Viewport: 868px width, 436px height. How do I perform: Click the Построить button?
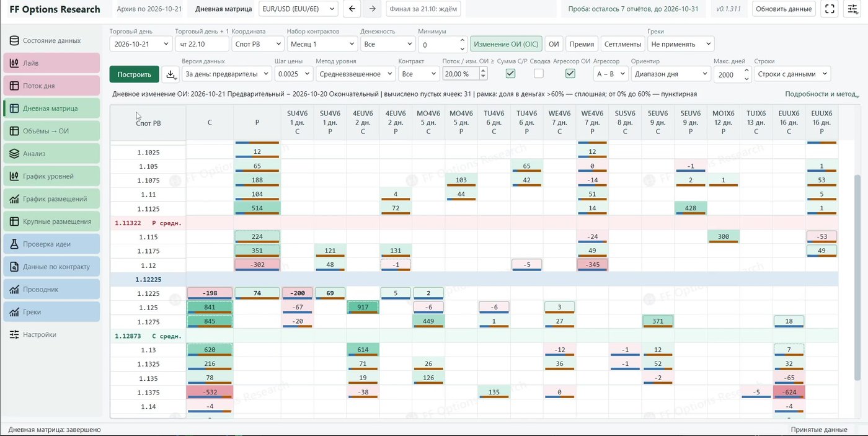[134, 74]
